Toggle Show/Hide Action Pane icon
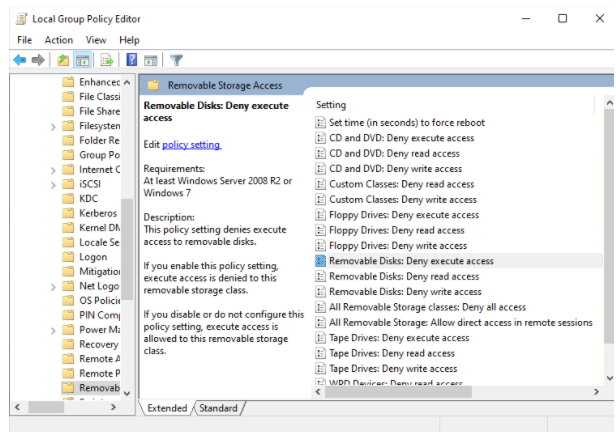The width and height of the screenshot is (616, 432). point(151,60)
